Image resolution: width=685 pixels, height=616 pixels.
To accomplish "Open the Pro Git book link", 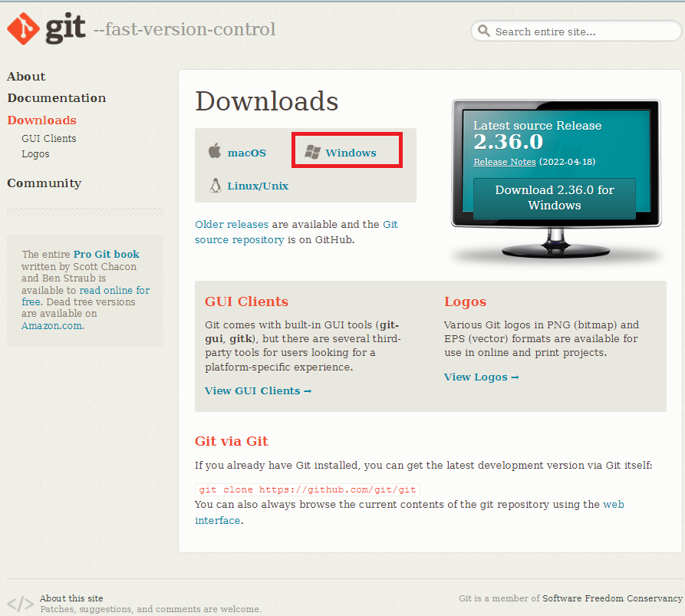I will pyautogui.click(x=106, y=254).
